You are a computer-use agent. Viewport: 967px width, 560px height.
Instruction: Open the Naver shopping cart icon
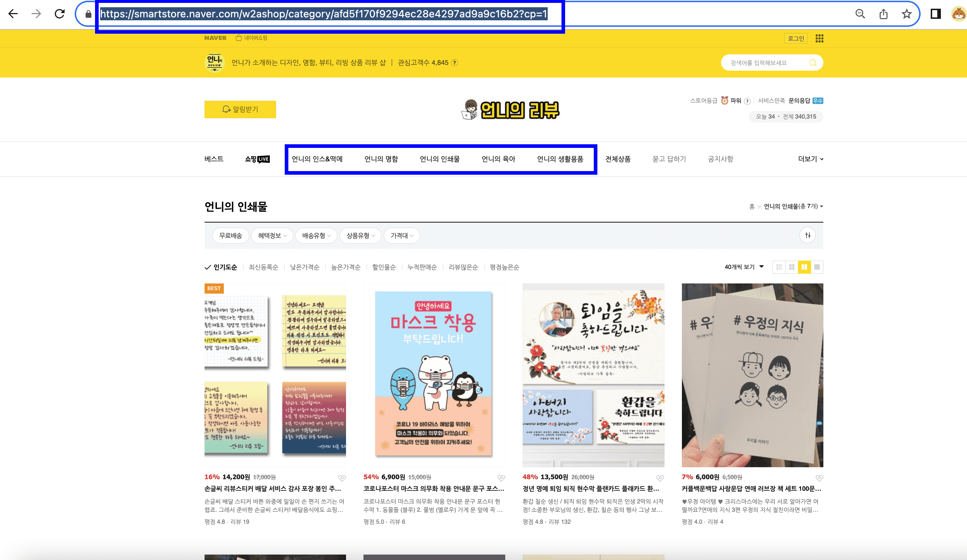238,38
